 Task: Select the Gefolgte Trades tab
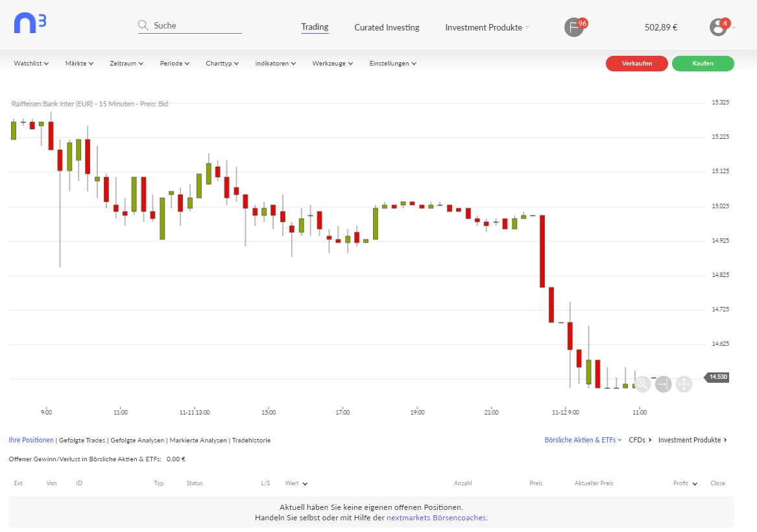pos(82,441)
